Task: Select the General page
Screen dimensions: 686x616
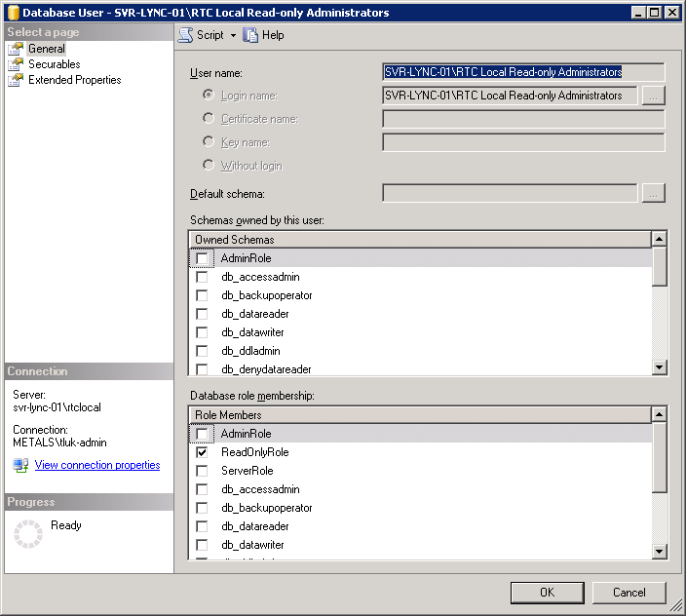Action: click(x=47, y=49)
